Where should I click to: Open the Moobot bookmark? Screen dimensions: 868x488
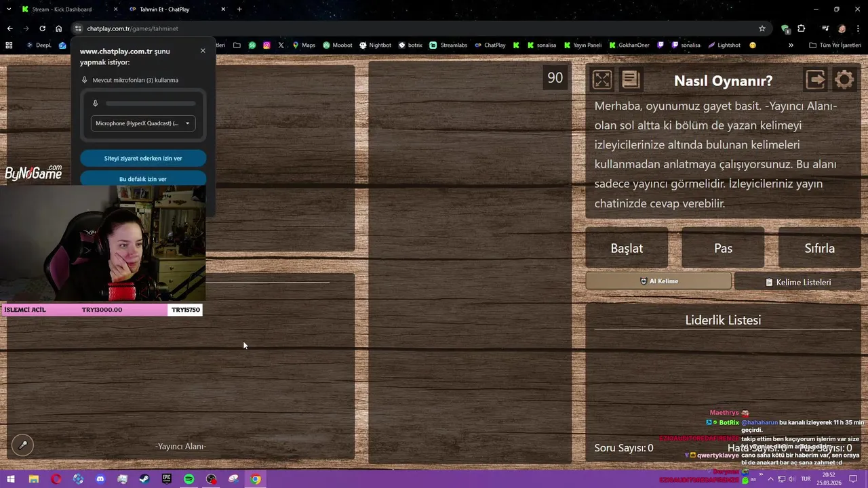point(337,45)
